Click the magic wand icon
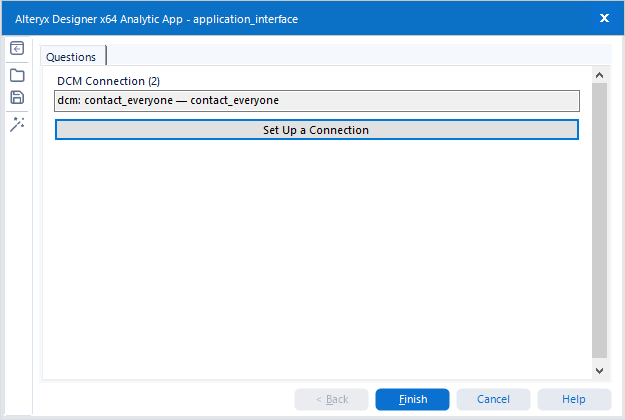625x420 pixels. [x=17, y=124]
